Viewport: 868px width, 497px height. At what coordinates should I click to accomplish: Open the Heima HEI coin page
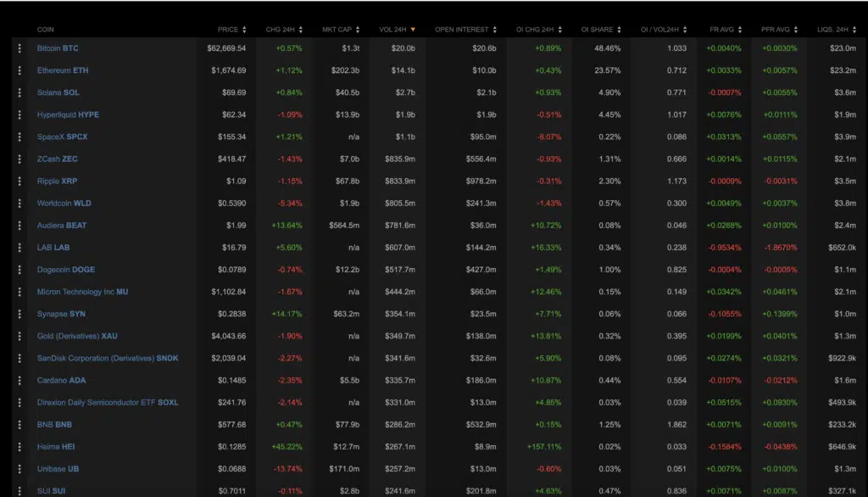tap(56, 447)
